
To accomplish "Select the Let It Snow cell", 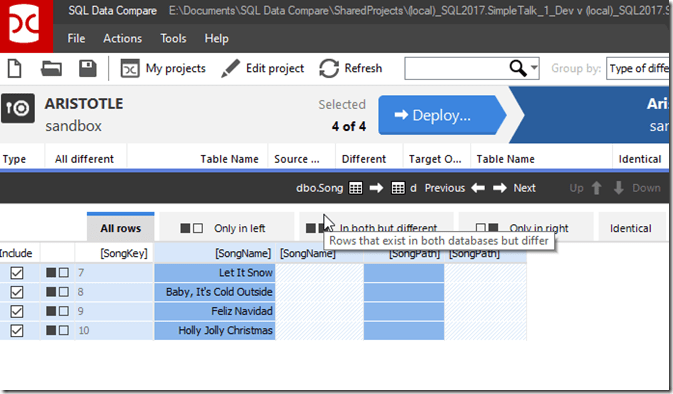I will pos(215,273).
